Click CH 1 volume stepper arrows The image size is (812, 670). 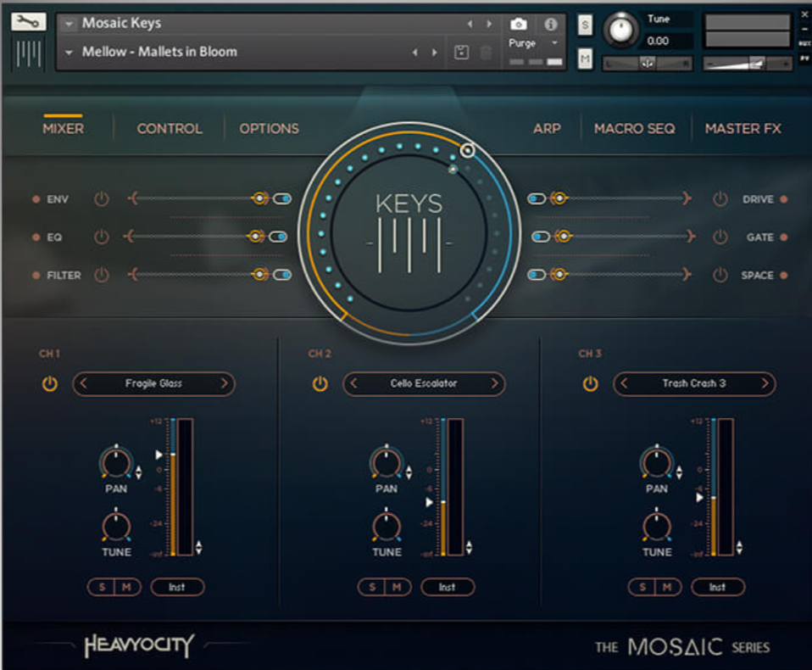(x=199, y=548)
